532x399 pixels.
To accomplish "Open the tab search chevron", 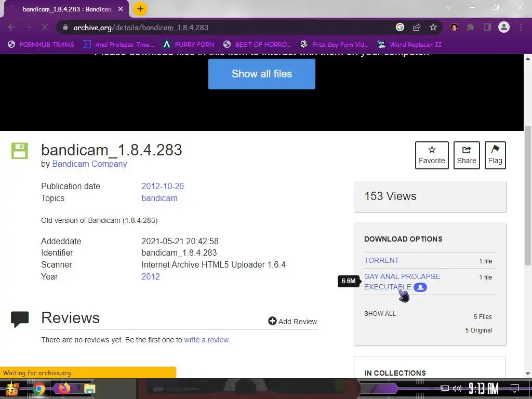I will click(x=448, y=7).
